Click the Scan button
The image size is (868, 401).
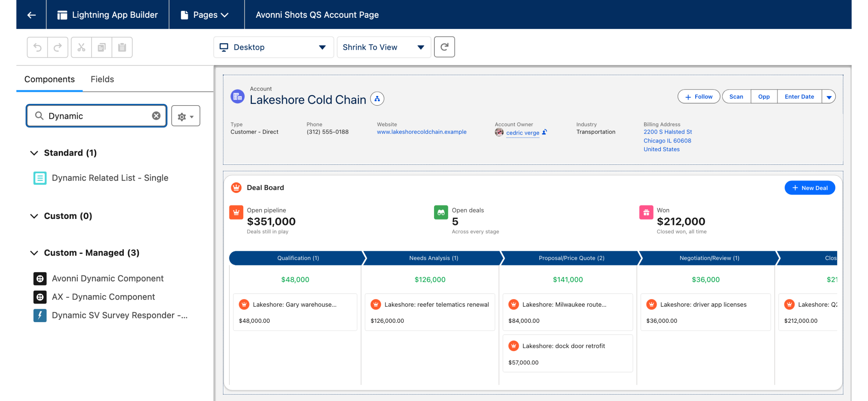tap(736, 97)
